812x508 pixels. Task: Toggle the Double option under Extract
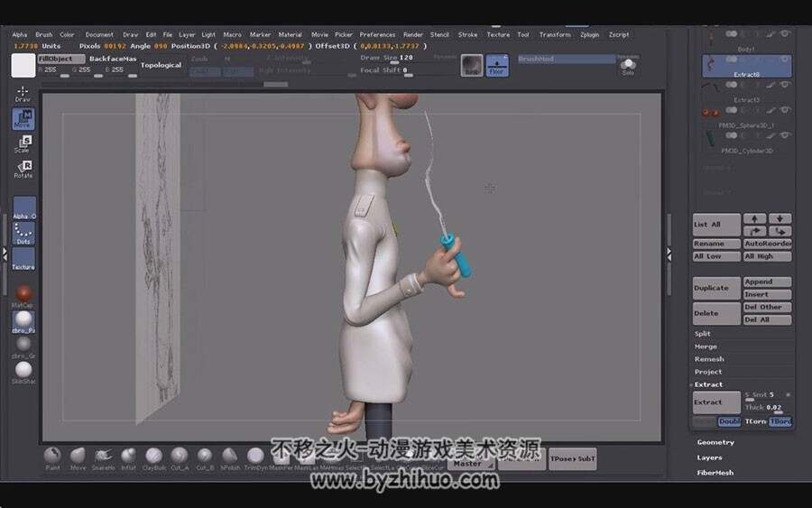point(729,421)
